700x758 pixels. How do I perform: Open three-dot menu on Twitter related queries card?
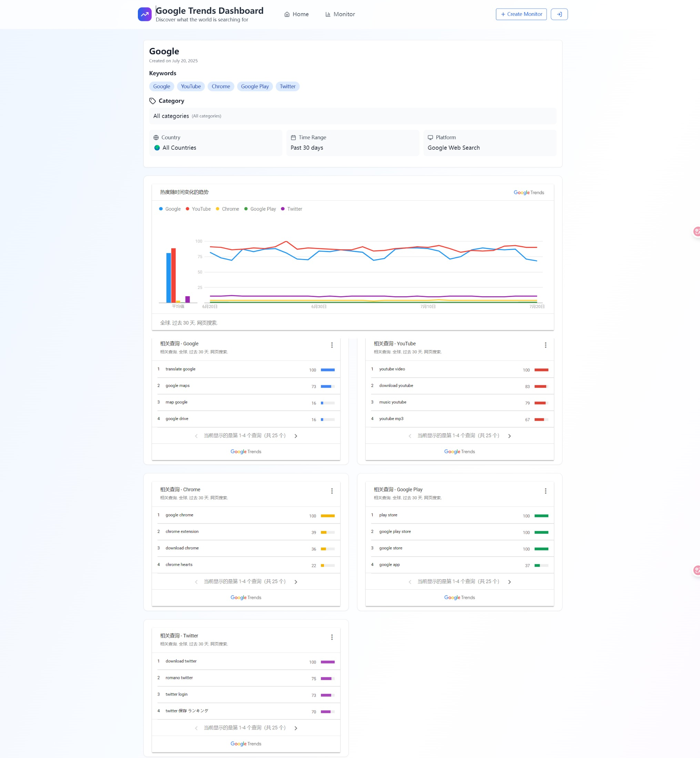[x=332, y=637]
